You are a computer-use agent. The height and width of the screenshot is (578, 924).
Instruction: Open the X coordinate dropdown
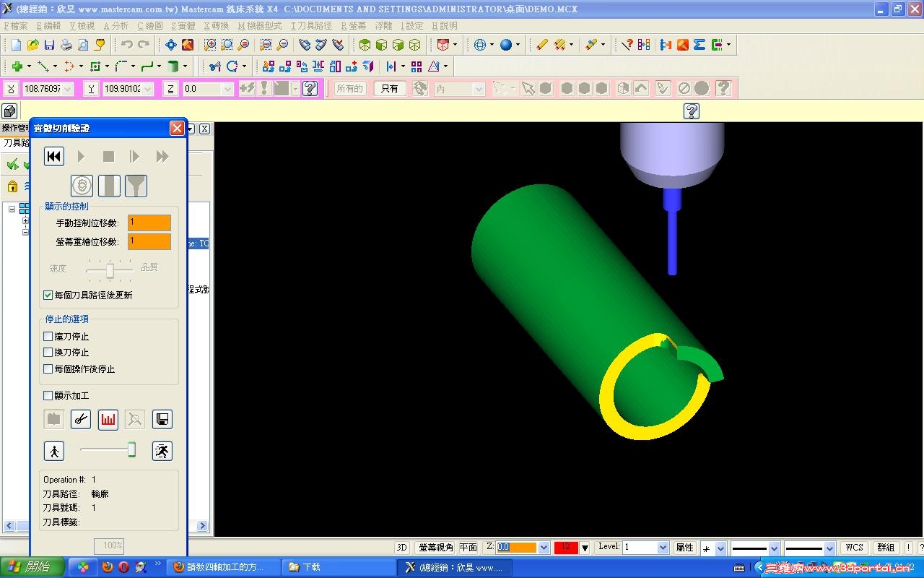click(x=69, y=89)
